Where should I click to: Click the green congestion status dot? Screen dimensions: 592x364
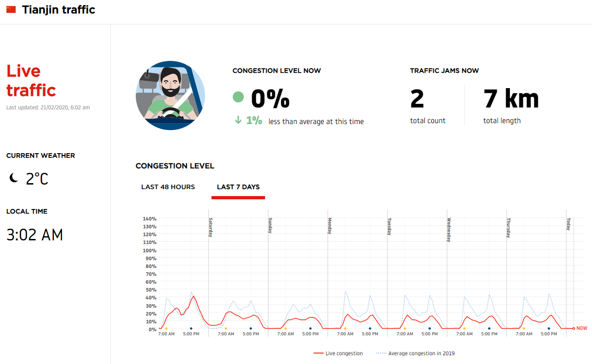(238, 97)
